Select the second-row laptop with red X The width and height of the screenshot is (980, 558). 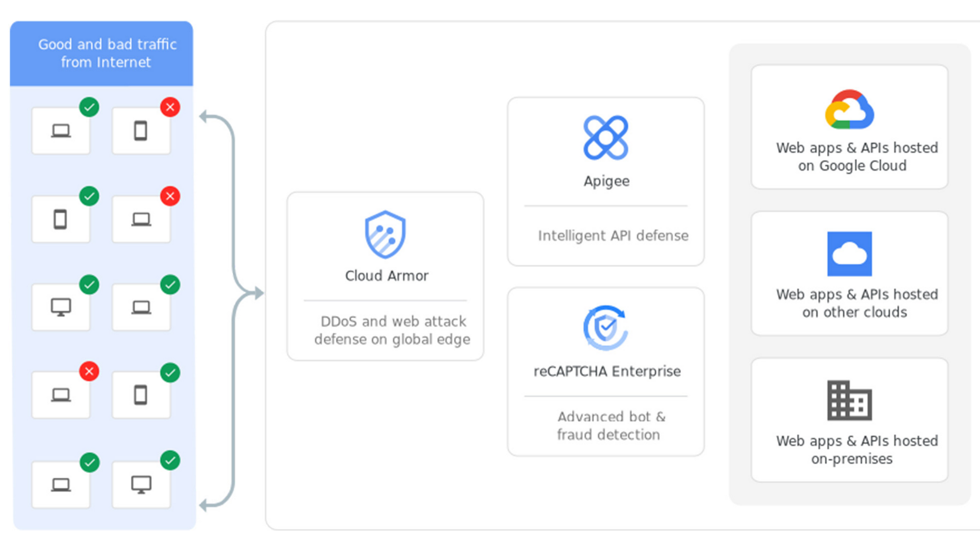point(141,219)
